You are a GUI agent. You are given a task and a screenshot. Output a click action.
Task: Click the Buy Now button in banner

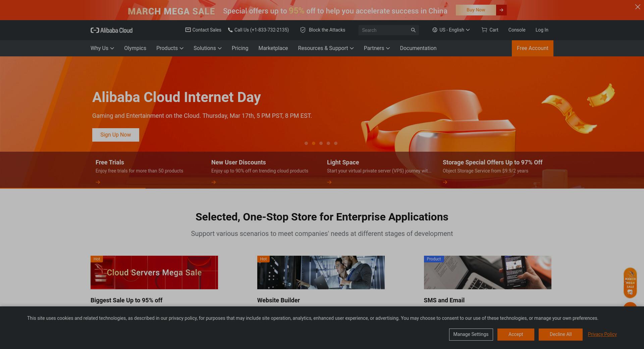click(476, 10)
